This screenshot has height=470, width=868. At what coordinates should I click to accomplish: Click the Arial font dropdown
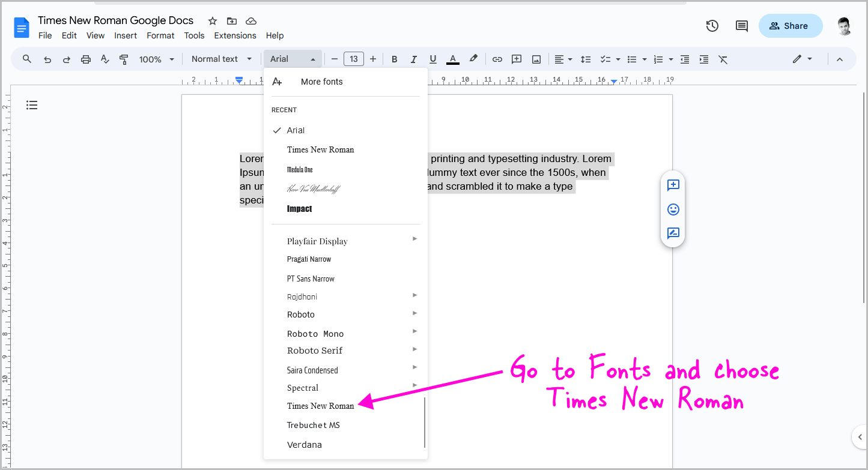click(x=293, y=59)
